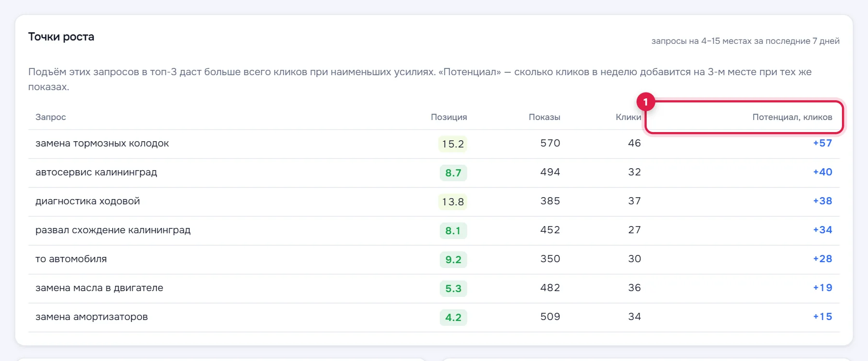Click the potential value +38
This screenshot has height=361, width=868.
pyautogui.click(x=823, y=201)
